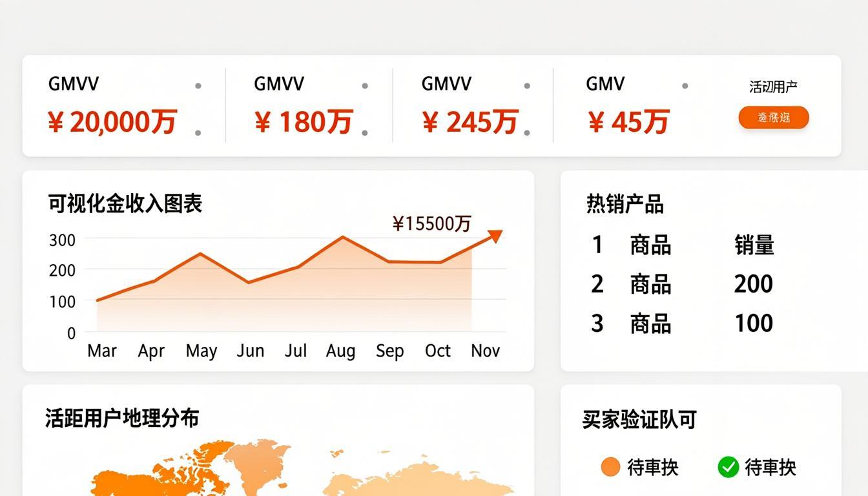Click the May peak point on the chart line

pos(200,254)
